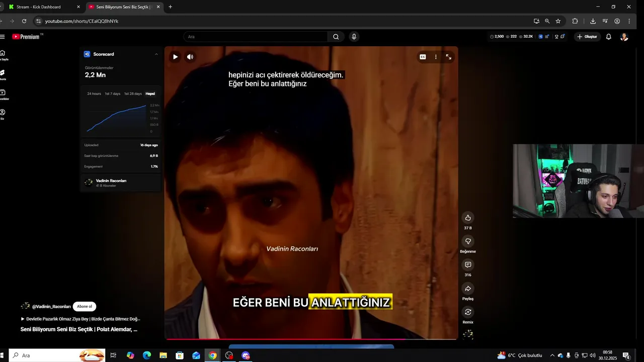
Task: Open Siz (You) in the sidebar
Action: pos(3,114)
